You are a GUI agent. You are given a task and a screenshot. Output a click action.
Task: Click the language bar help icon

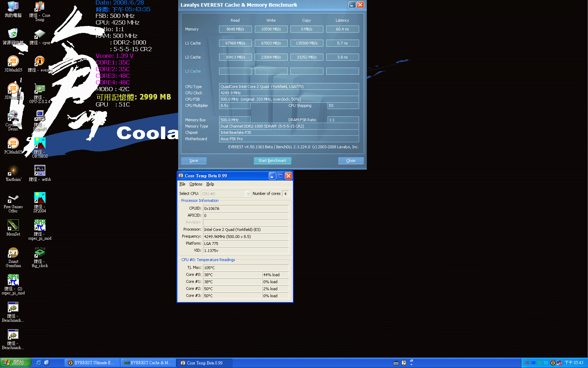coord(404,363)
